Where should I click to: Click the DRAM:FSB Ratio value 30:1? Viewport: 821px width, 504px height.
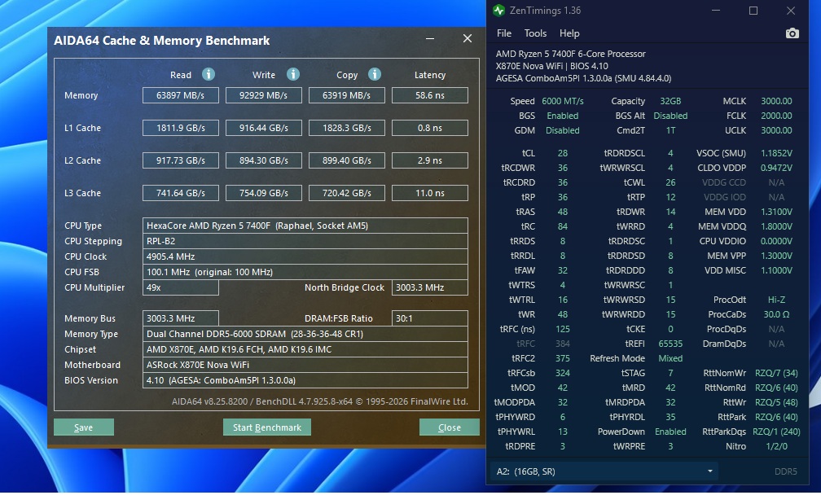(430, 318)
